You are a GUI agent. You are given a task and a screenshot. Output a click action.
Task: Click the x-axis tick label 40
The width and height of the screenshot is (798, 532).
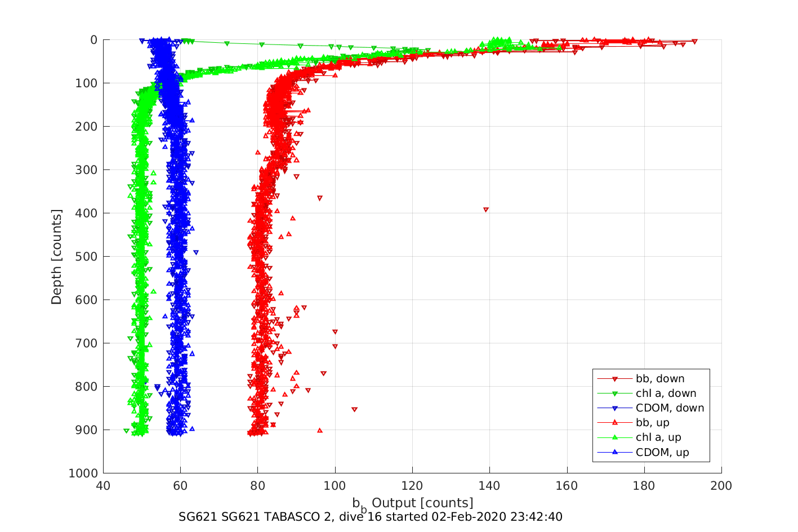103,486
